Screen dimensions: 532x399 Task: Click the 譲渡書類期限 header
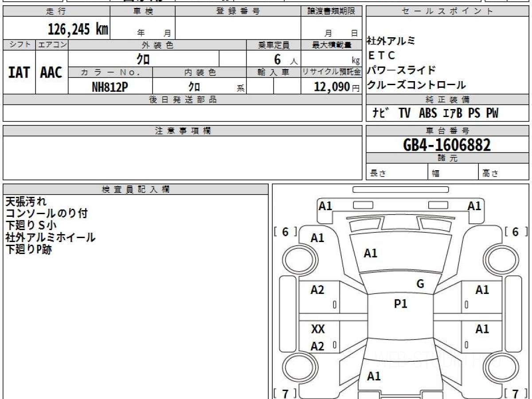(x=331, y=12)
